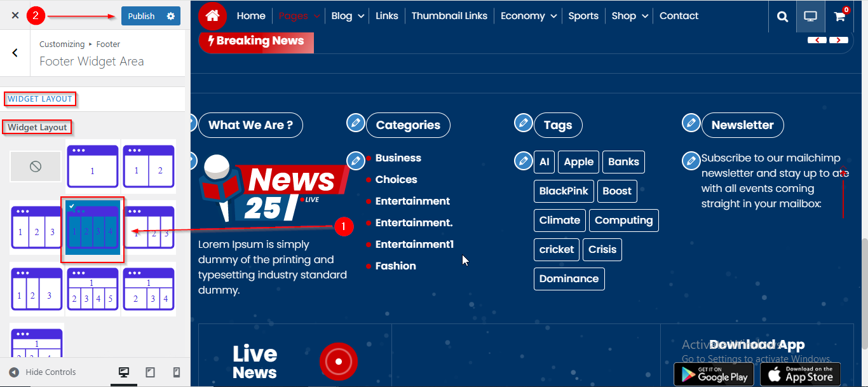Screen dimensions: 868x387
Task: Click the Publish button
Action: [x=141, y=16]
